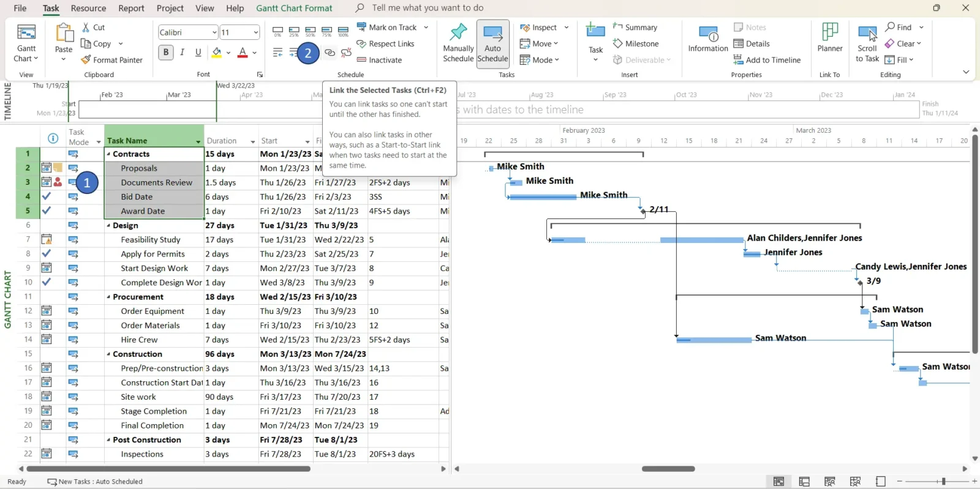
Task: Click the Format Painter icon
Action: 86,60
